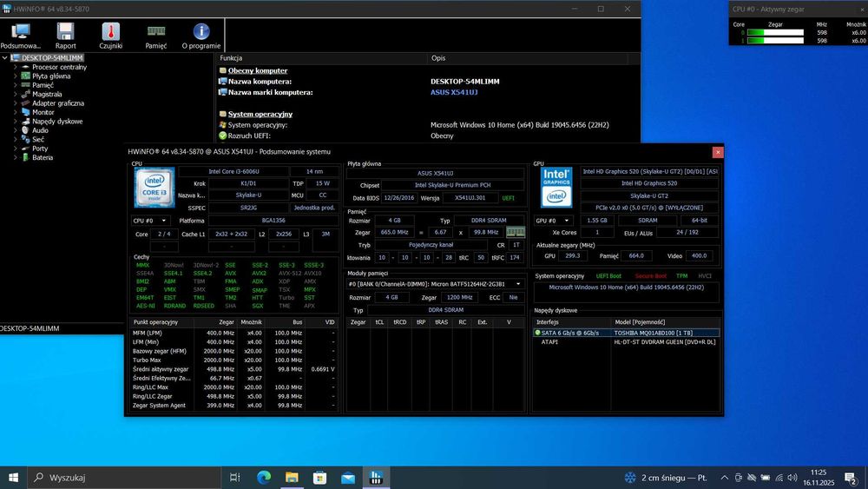Click the taskbar clock and date
Viewport: 868px width, 489px height.
pos(819,478)
